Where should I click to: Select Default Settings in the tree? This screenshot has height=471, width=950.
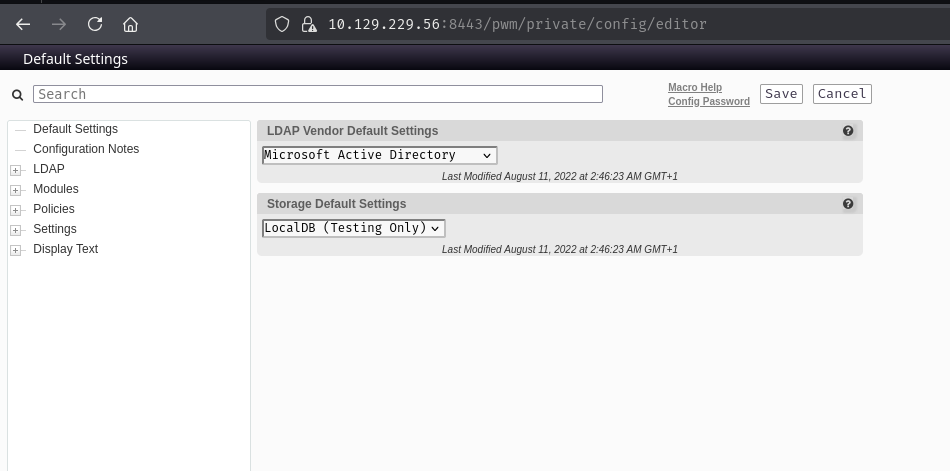click(75, 129)
